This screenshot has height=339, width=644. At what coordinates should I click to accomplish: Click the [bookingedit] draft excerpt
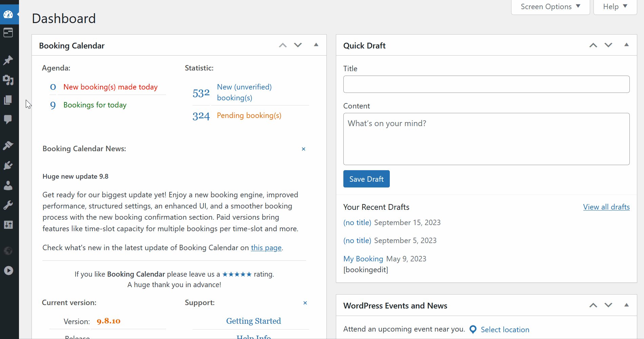[366, 270]
